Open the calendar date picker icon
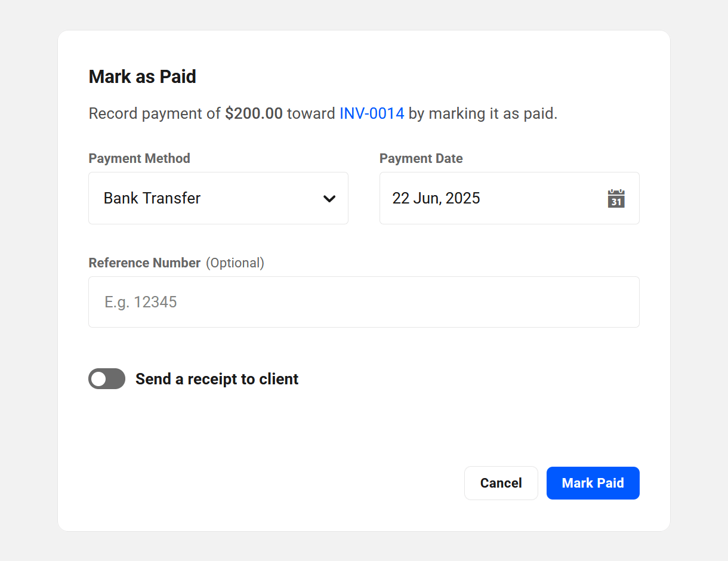728x561 pixels. (x=616, y=198)
